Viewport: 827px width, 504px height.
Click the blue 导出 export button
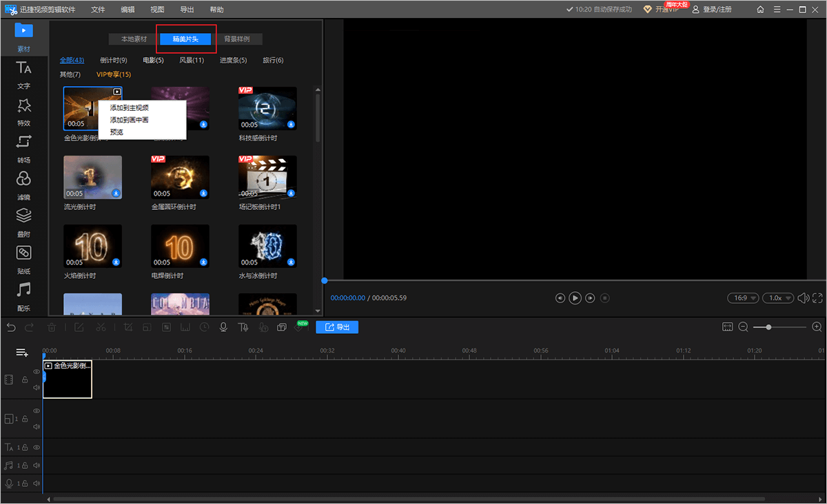(337, 327)
